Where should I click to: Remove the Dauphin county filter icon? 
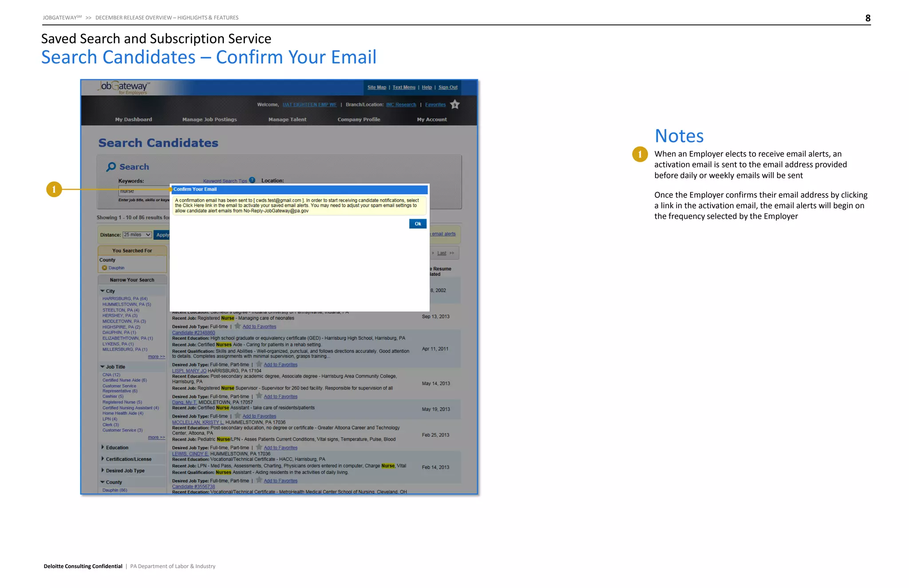[104, 268]
